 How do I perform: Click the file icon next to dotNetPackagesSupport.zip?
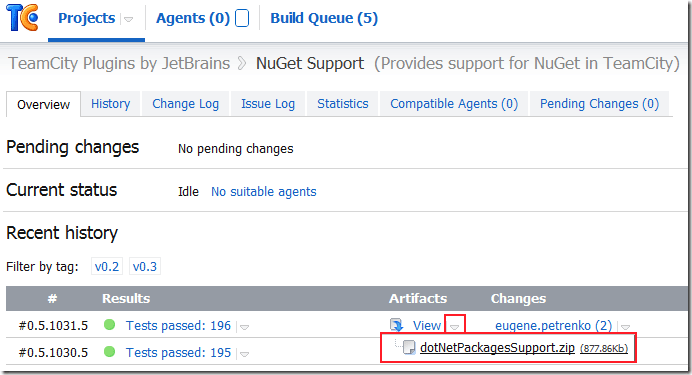pyautogui.click(x=409, y=348)
